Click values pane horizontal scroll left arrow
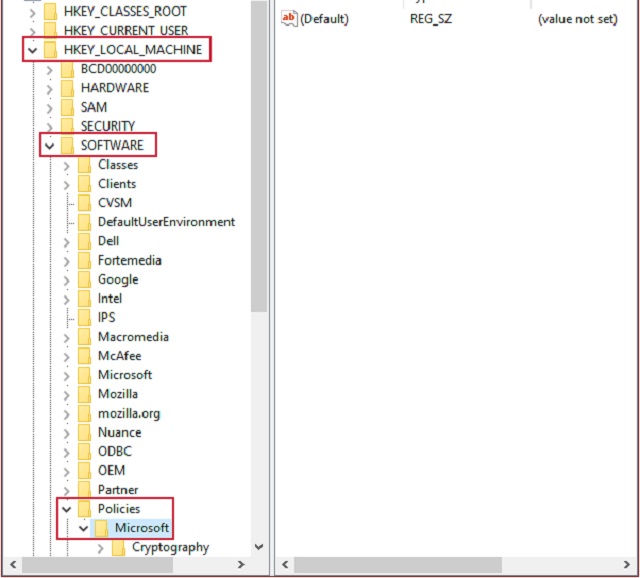Screen dimensions: 640x578 click(285, 565)
